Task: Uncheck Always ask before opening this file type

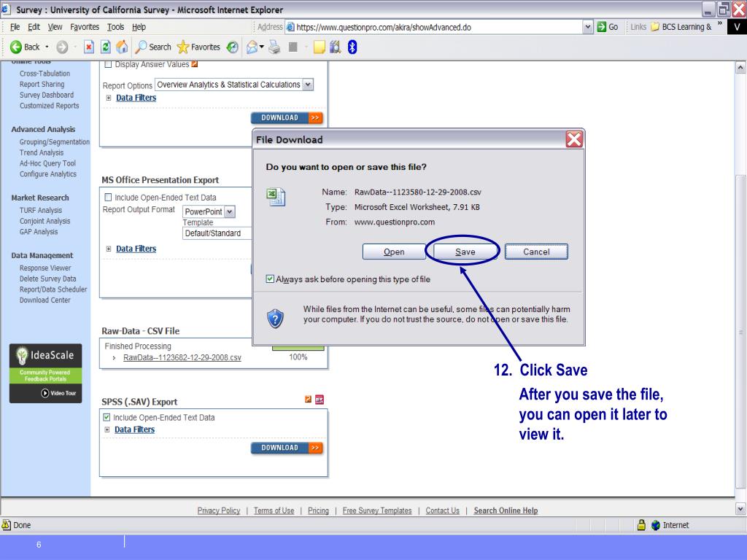Action: 270,279
